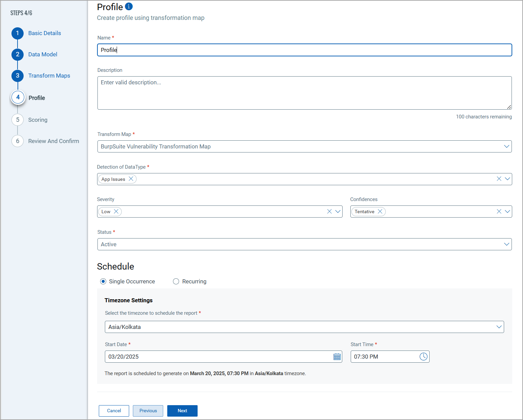Go to Basic Details step
The height and width of the screenshot is (420, 523).
tap(45, 33)
